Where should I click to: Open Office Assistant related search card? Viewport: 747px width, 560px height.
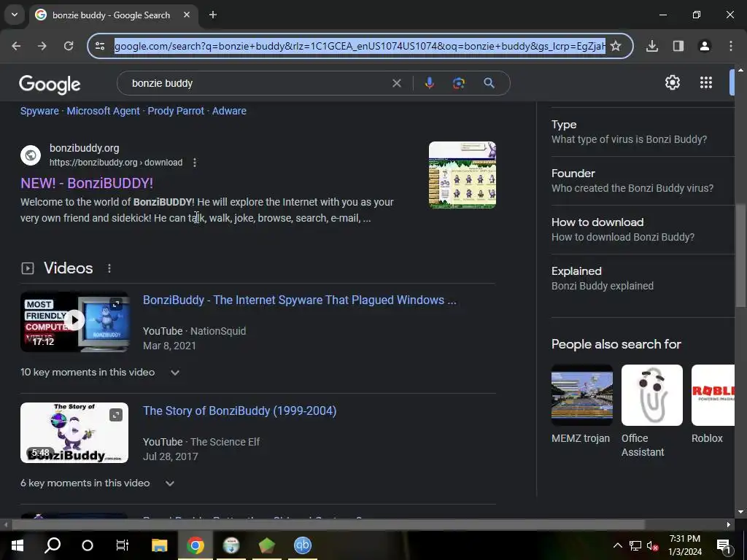coord(651,411)
